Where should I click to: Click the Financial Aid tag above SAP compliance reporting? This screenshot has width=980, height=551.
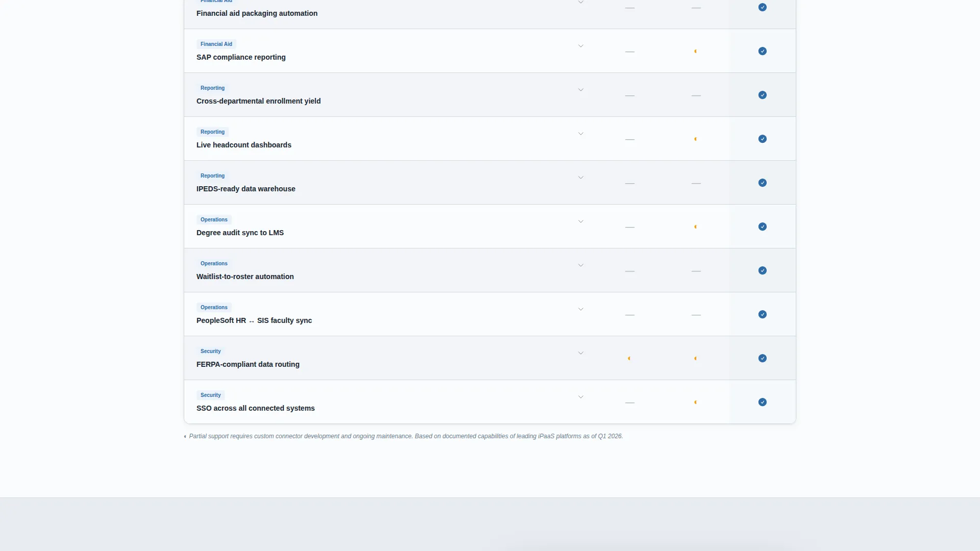[216, 44]
